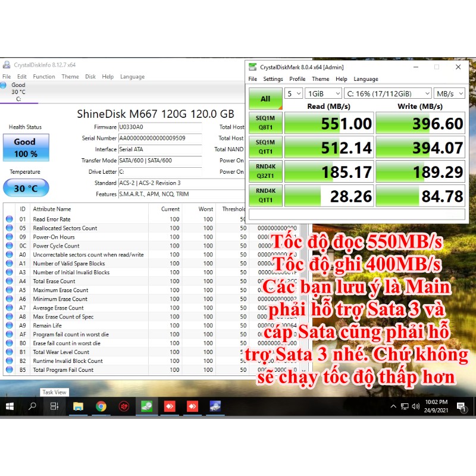
Task: Click the green All benchmark button
Action: click(265, 99)
